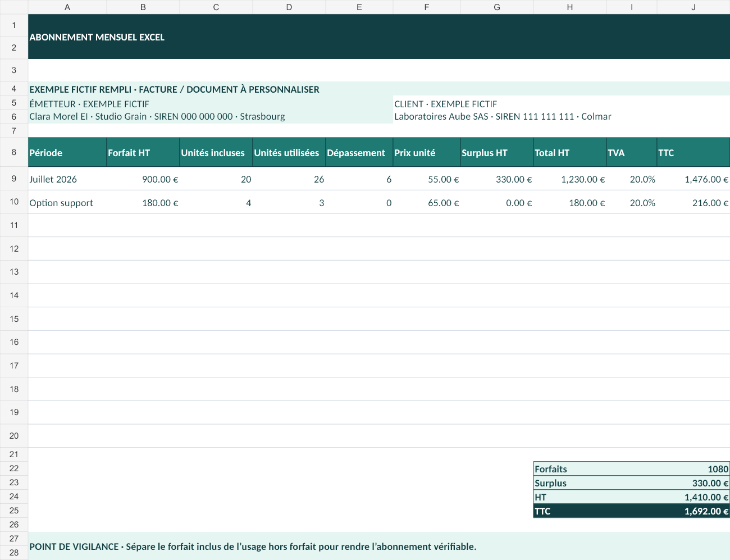Select the 1,230.00 € Total HT cell

(570, 179)
